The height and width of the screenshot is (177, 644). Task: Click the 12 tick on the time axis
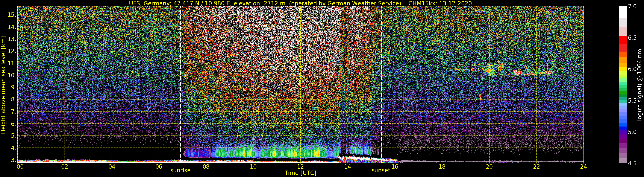pyautogui.click(x=300, y=166)
